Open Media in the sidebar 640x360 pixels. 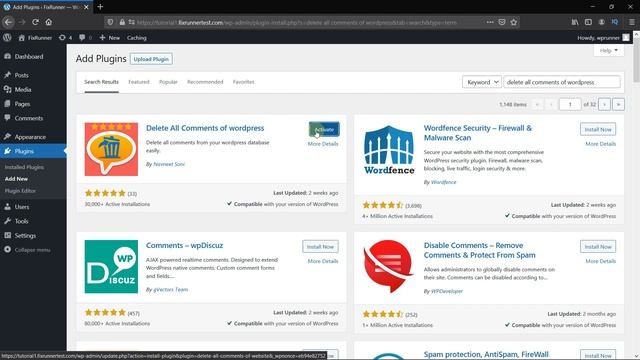coord(22,89)
